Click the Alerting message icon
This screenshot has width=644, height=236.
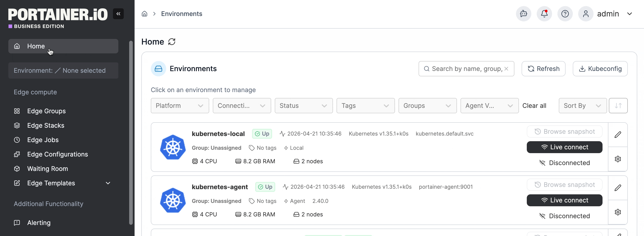point(17,222)
